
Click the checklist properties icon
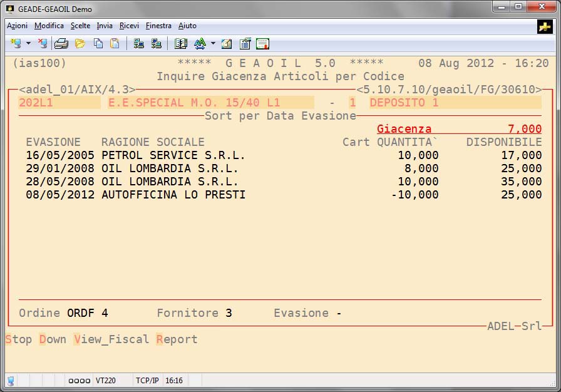[245, 43]
